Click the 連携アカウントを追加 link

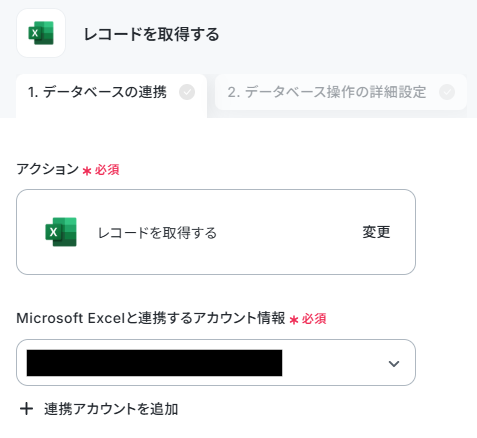111,409
